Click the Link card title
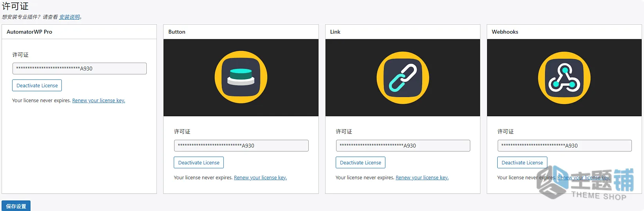 [x=335, y=32]
